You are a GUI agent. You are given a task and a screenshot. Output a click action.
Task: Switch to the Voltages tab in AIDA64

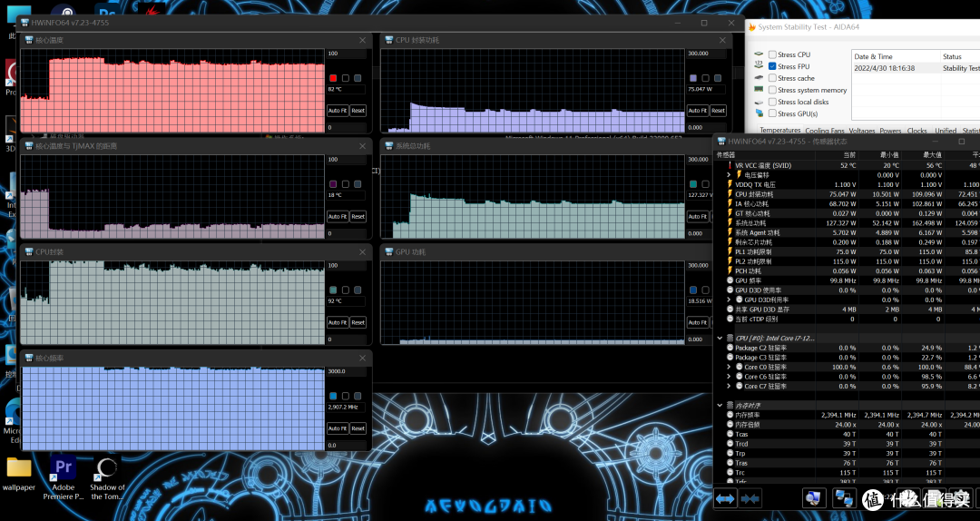click(x=861, y=131)
